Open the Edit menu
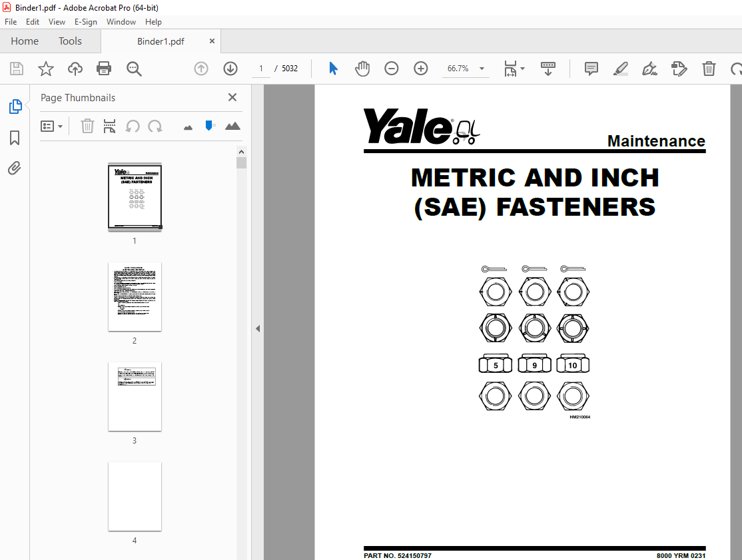 [x=33, y=22]
